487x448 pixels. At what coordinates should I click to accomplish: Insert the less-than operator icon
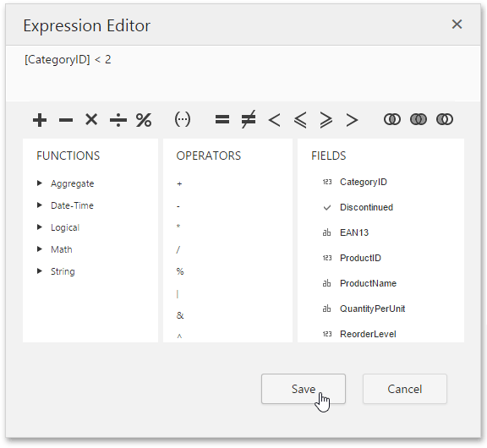274,120
